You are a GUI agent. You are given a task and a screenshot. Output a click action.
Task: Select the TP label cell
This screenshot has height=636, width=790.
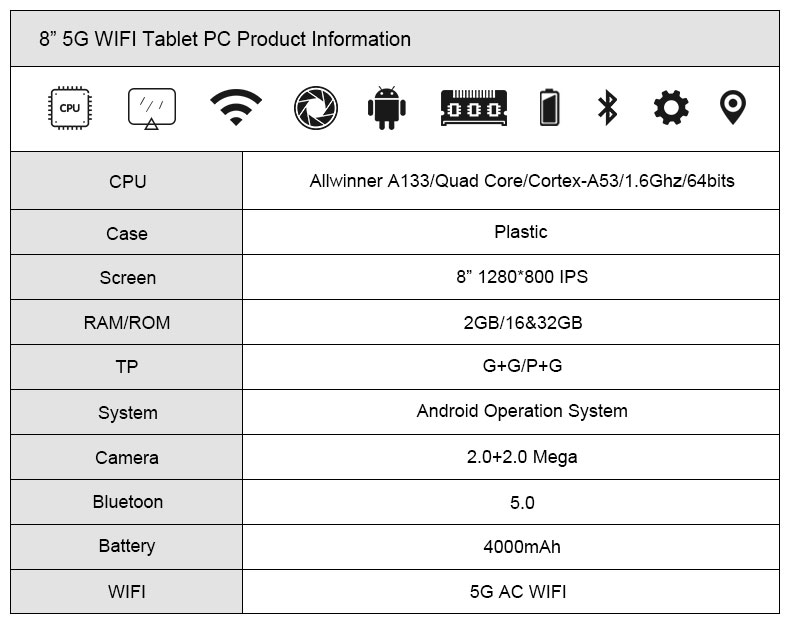[x=126, y=367]
